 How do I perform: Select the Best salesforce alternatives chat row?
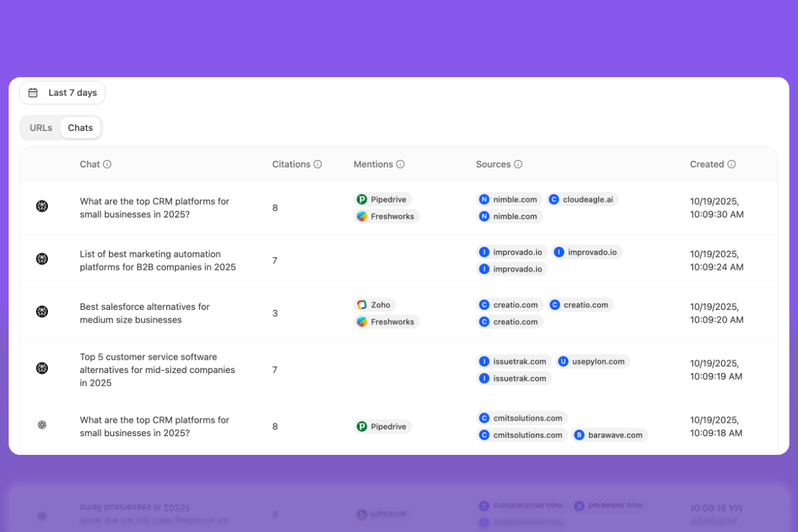click(x=144, y=313)
